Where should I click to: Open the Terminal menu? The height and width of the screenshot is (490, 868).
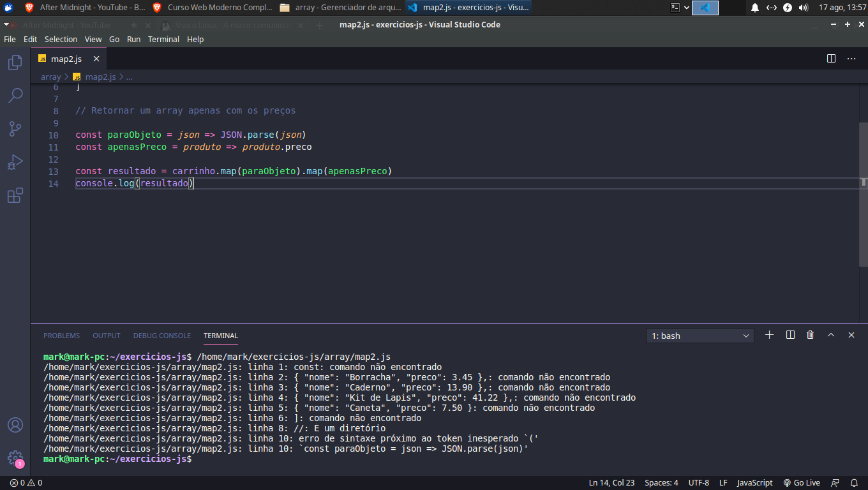[x=163, y=39]
